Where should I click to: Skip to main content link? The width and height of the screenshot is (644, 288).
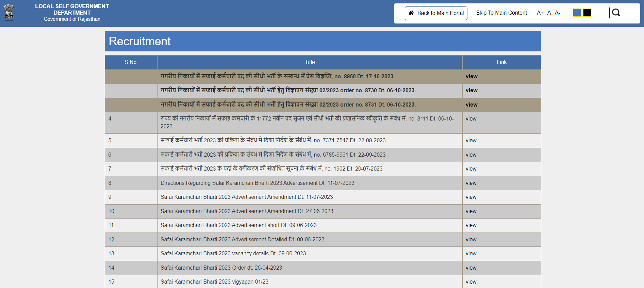pos(501,13)
